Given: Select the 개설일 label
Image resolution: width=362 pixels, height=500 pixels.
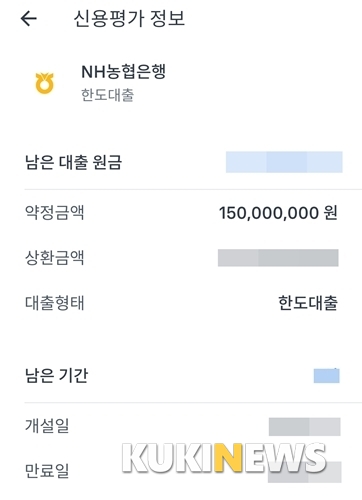Looking at the screenshot, I should 47,426.
